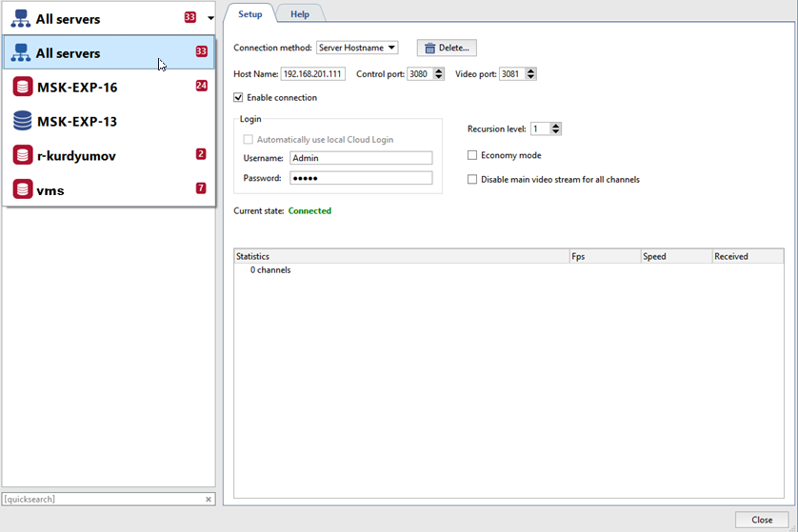Image resolution: width=798 pixels, height=532 pixels.
Task: Select the Setup tab
Action: 249,14
